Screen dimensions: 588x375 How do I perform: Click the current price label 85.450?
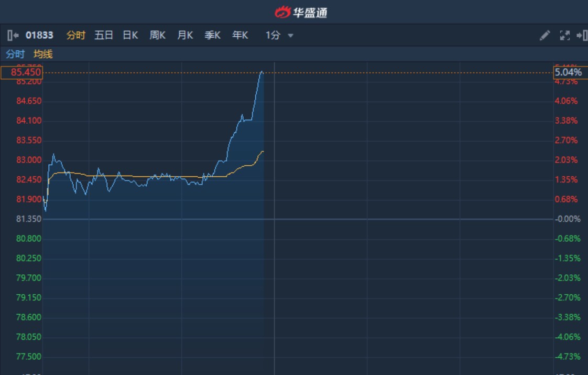click(22, 72)
